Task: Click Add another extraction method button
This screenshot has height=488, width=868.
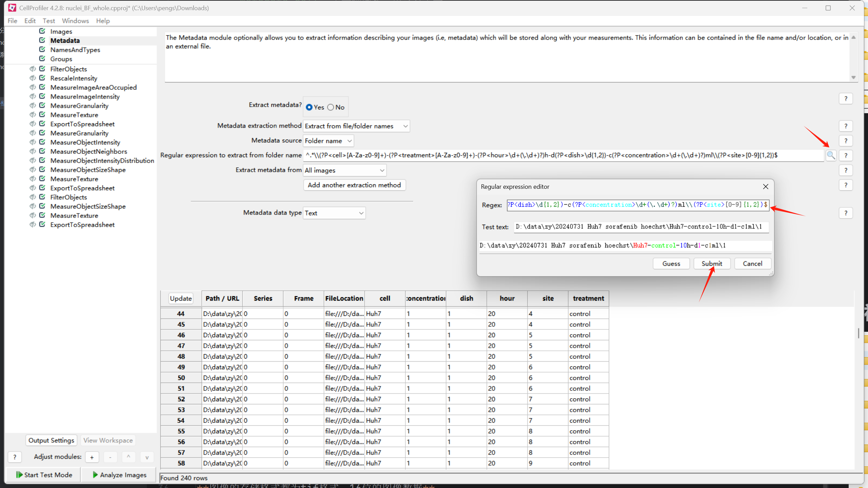Action: click(354, 185)
